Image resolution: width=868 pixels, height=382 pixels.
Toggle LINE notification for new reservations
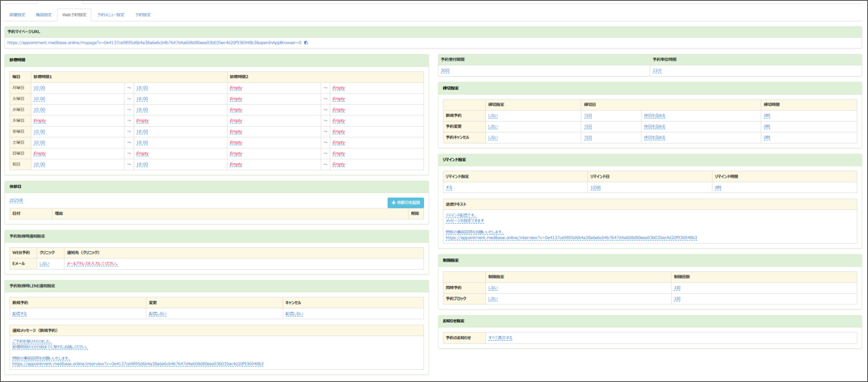click(x=19, y=313)
